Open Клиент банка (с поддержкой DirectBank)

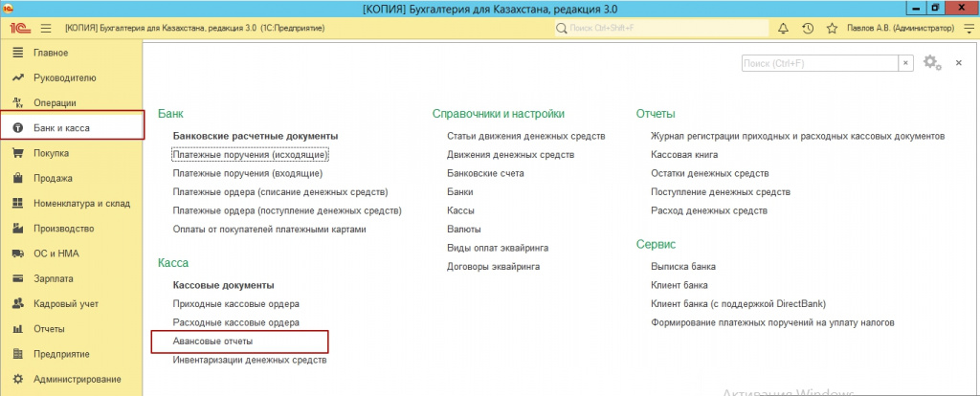[x=738, y=304]
